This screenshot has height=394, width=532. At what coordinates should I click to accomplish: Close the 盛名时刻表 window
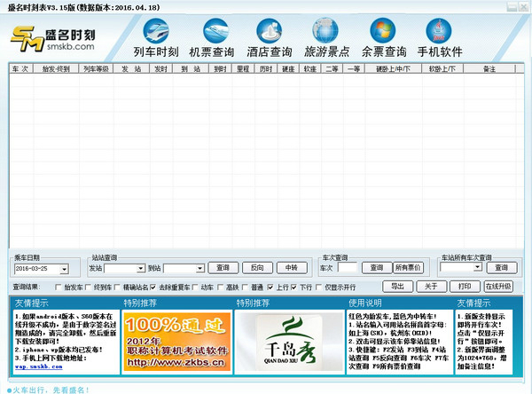(x=523, y=7)
